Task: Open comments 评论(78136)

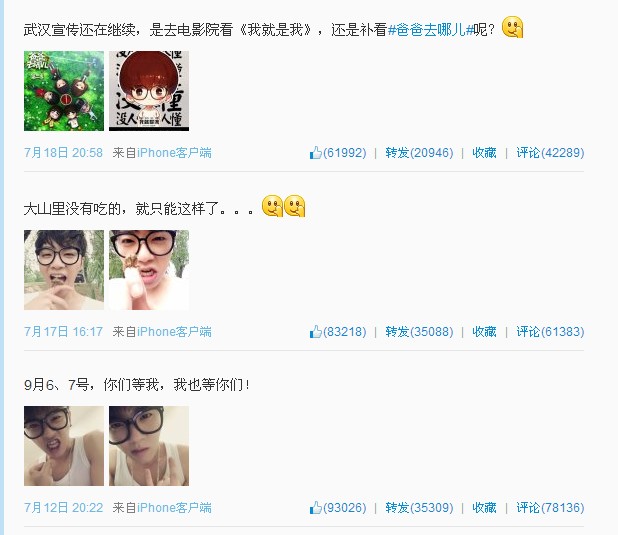Action: tap(550, 508)
